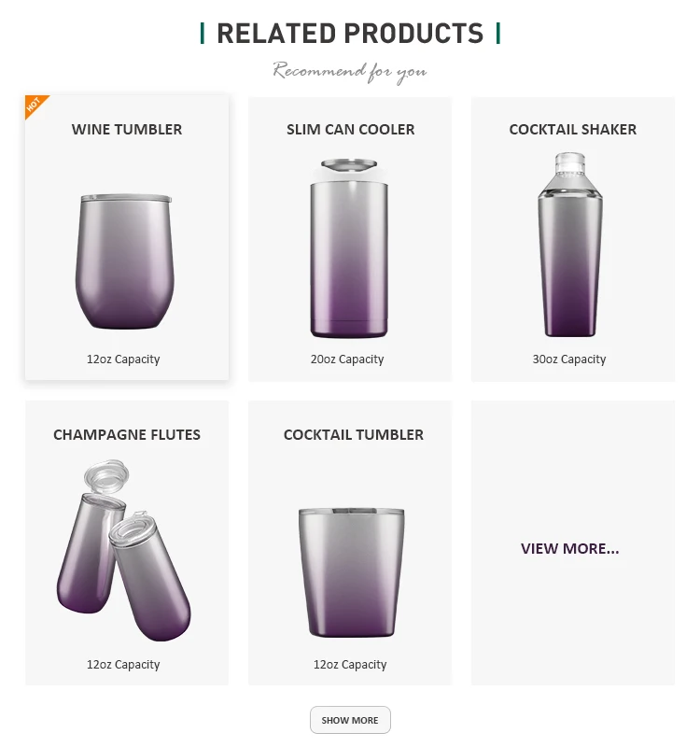
Task: Click the Recommend for you subtitle
Action: click(350, 72)
